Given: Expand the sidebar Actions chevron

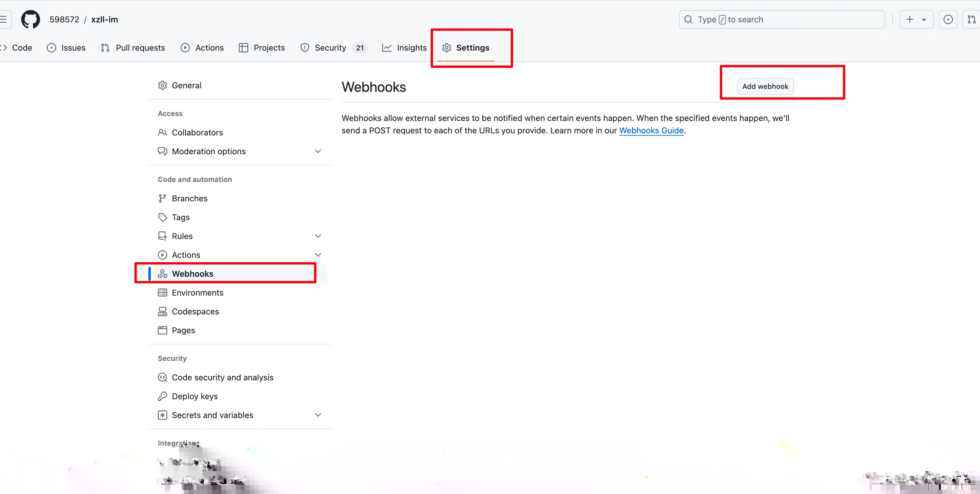Looking at the screenshot, I should pyautogui.click(x=318, y=255).
